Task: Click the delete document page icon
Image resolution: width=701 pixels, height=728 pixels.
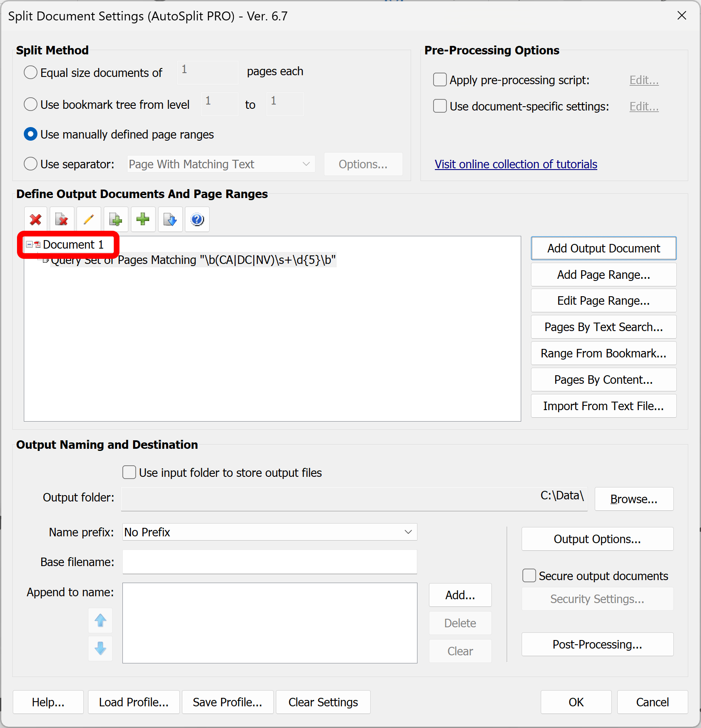Action: 62,220
